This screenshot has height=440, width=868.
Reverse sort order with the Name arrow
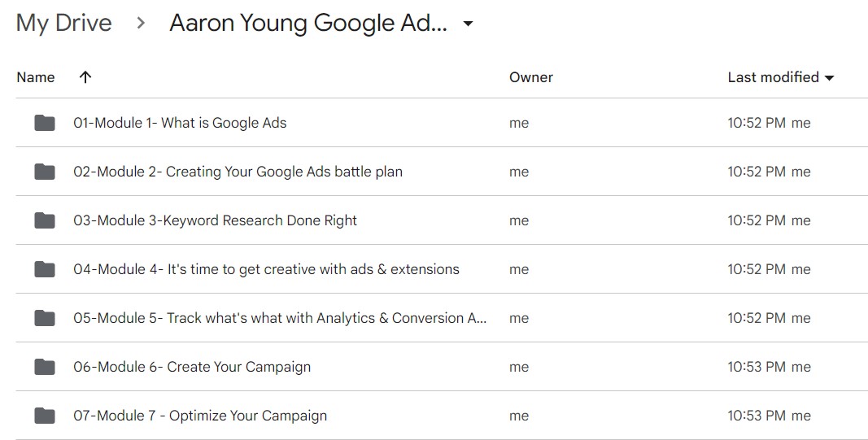(85, 77)
